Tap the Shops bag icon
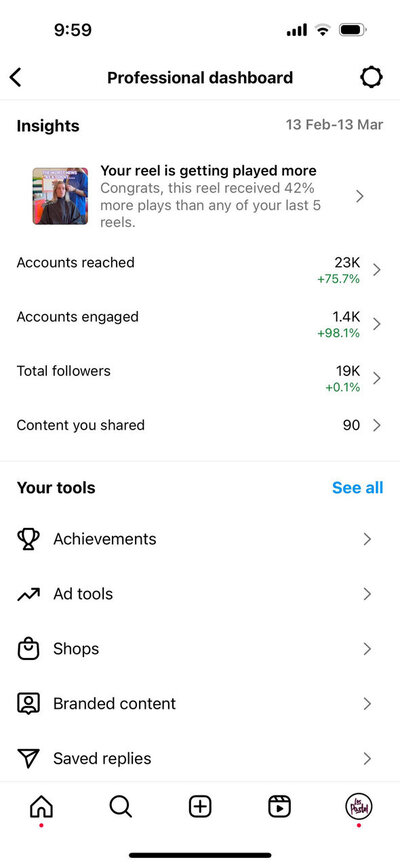Screen dimensions: 400x866 (x=28, y=649)
